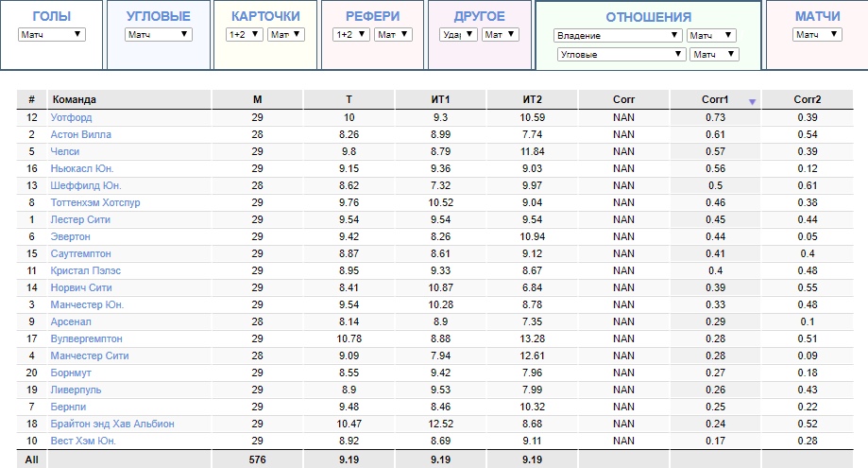Click the Команда column header
Image resolution: width=868 pixels, height=468 pixels.
click(74, 99)
